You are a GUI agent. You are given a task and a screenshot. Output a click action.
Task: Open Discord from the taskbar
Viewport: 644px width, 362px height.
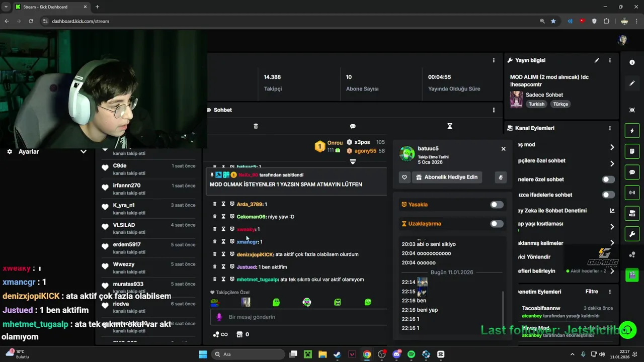396,354
